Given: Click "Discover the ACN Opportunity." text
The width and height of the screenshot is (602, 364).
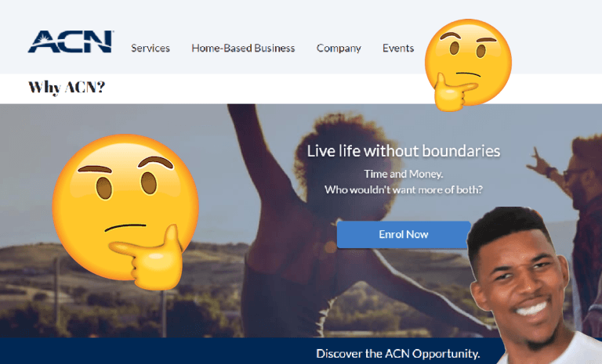Looking at the screenshot, I should pos(397,354).
